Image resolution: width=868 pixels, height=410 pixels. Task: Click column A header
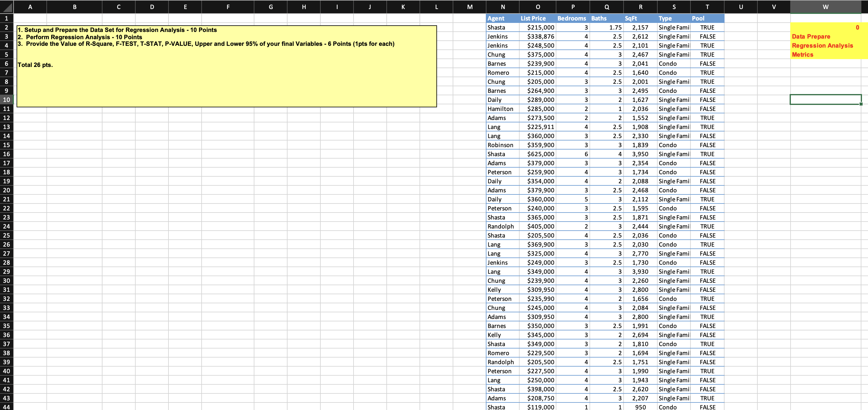coord(30,7)
